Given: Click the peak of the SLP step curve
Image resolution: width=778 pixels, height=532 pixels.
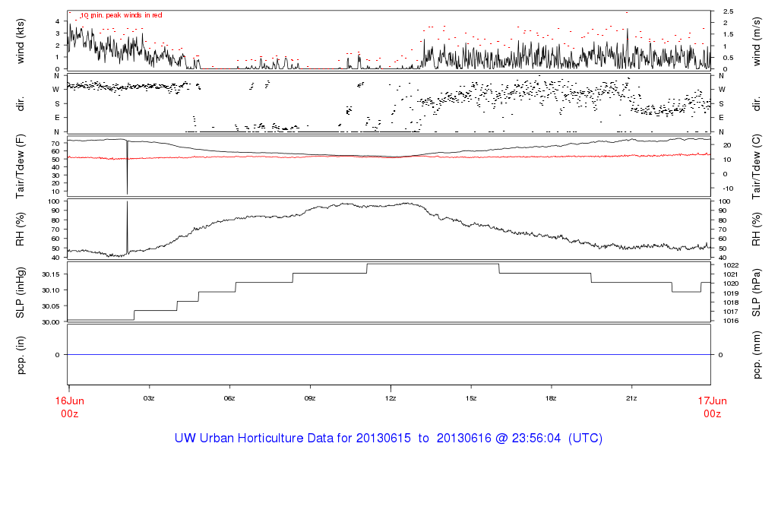Looking at the screenshot, I should (x=432, y=264).
